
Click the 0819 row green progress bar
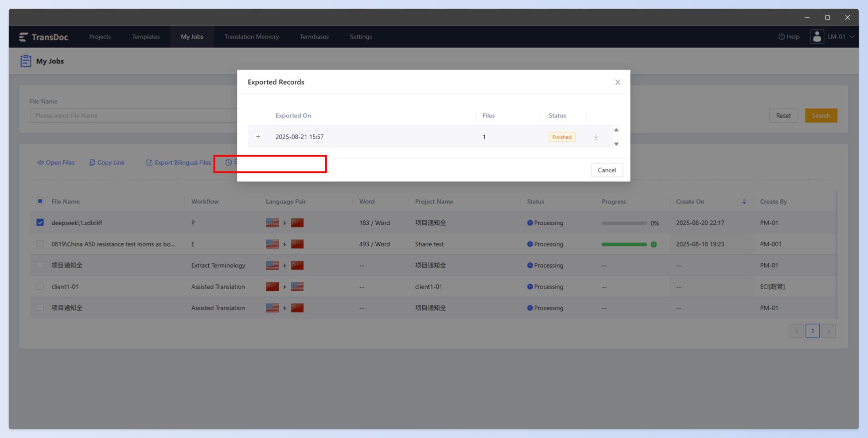point(624,245)
